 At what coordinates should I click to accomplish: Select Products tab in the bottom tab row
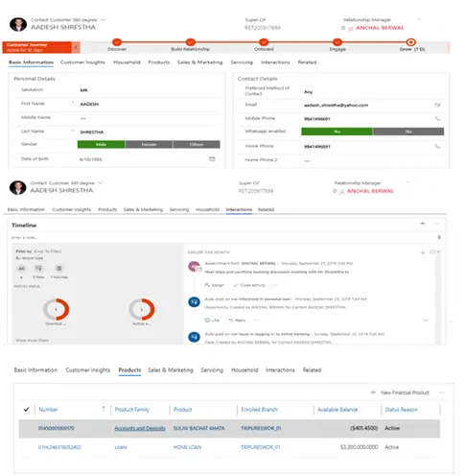point(129,369)
